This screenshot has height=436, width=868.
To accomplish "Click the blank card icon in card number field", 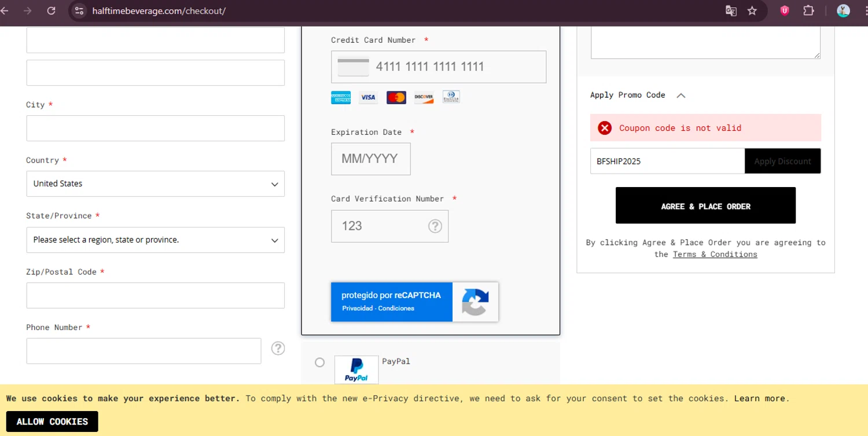I will pos(353,67).
